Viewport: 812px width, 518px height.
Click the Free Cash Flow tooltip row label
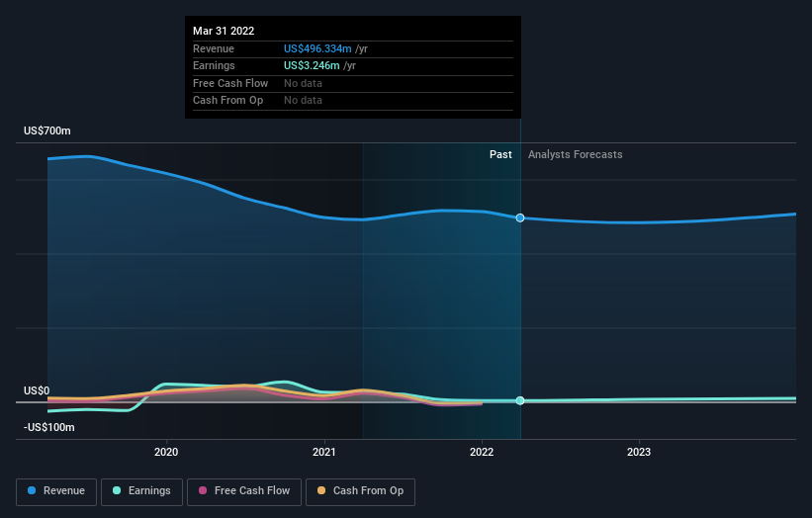230,83
